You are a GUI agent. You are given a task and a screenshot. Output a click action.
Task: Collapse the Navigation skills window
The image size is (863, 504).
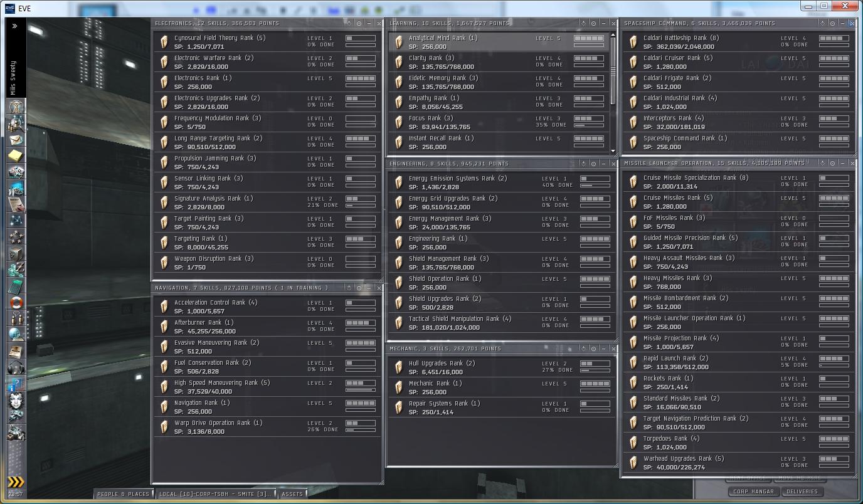369,288
